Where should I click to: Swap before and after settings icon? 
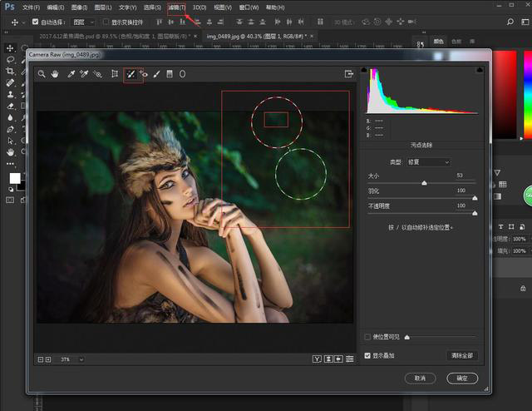pyautogui.click(x=328, y=359)
